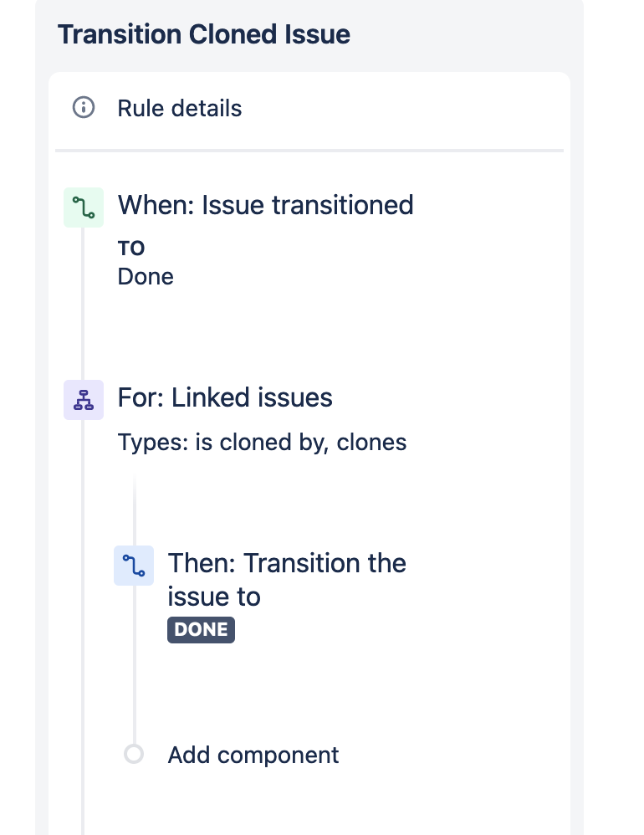
Task: Click the Types: is cloned by, clones text
Action: point(262,442)
